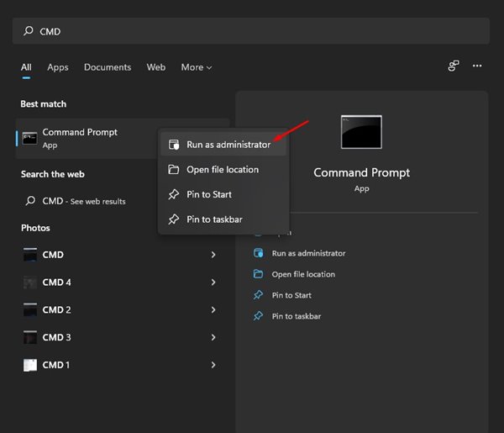
Task: Choose Pin to Start in context menu
Action: tap(209, 194)
